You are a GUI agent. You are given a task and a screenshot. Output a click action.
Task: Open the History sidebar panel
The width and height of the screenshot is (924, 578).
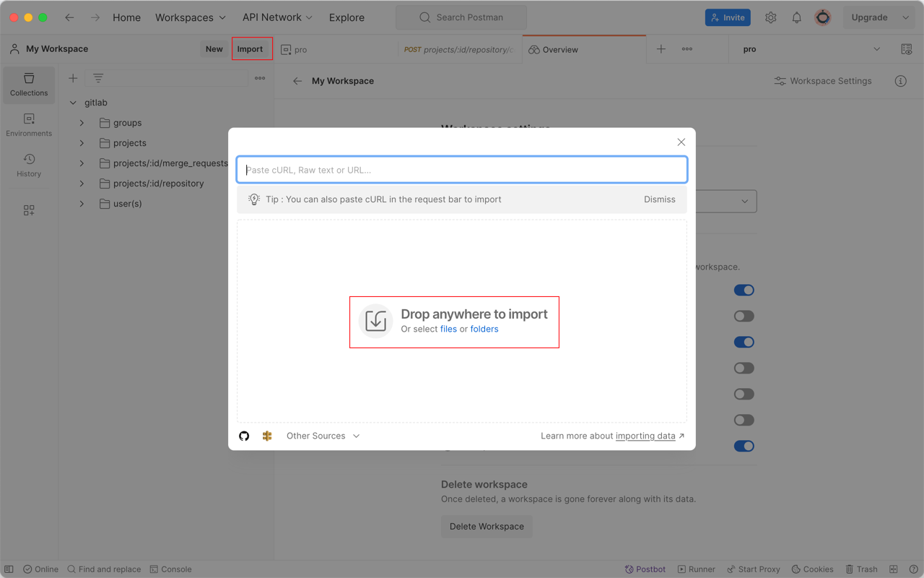pyautogui.click(x=29, y=165)
